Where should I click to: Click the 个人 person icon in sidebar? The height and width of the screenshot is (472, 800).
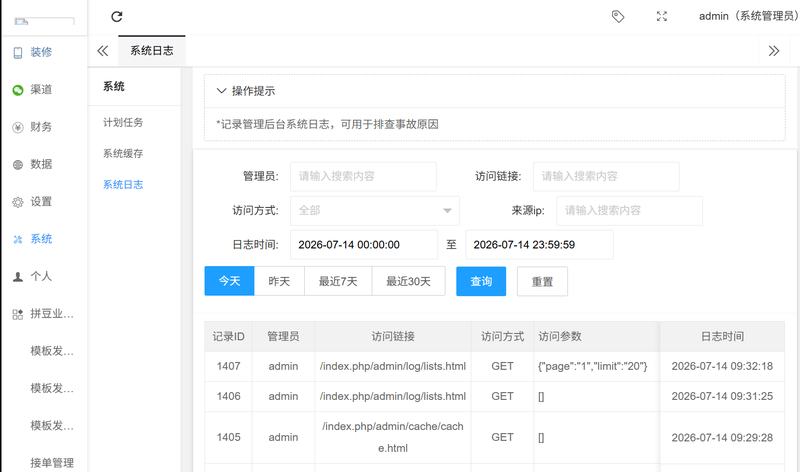18,277
